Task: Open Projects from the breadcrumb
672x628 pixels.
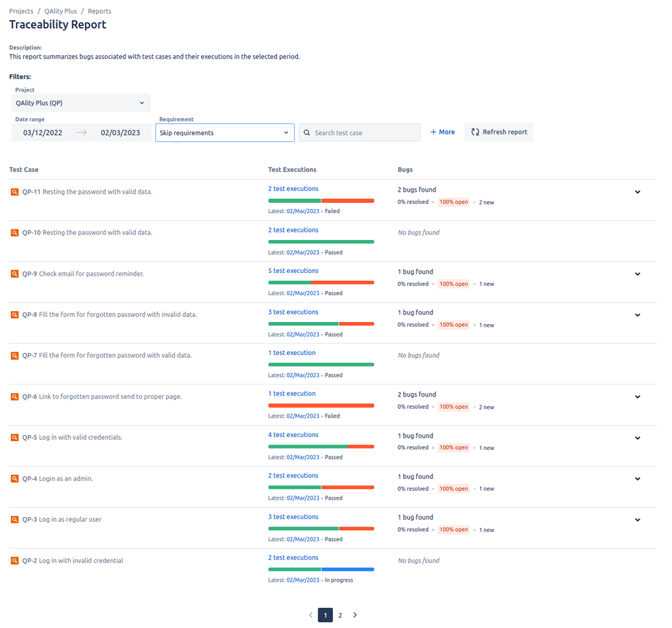Action: (21, 11)
